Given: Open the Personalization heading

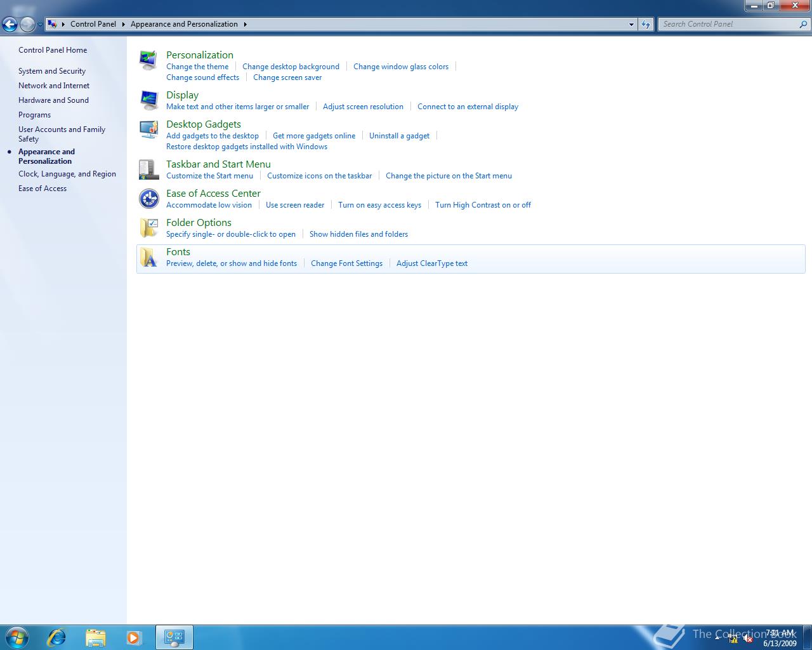Looking at the screenshot, I should point(200,55).
